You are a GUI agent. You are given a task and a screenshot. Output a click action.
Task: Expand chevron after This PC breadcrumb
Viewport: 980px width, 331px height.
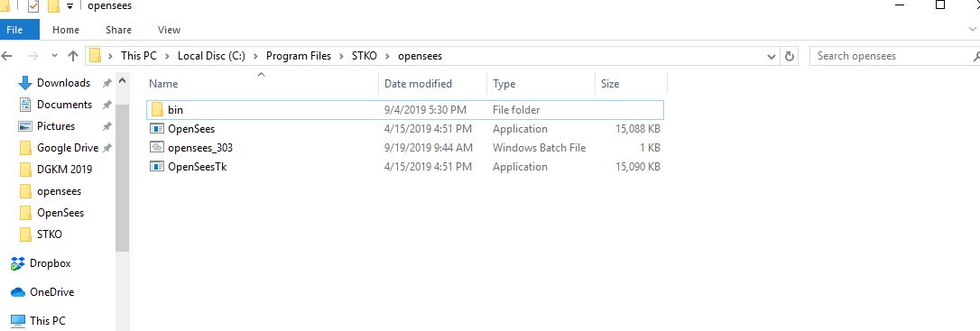[x=168, y=56]
